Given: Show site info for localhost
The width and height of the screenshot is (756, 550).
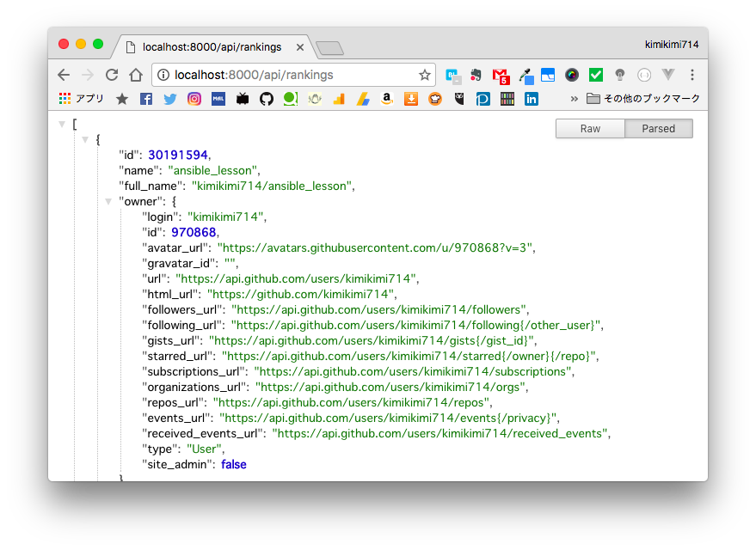Looking at the screenshot, I should pos(163,75).
